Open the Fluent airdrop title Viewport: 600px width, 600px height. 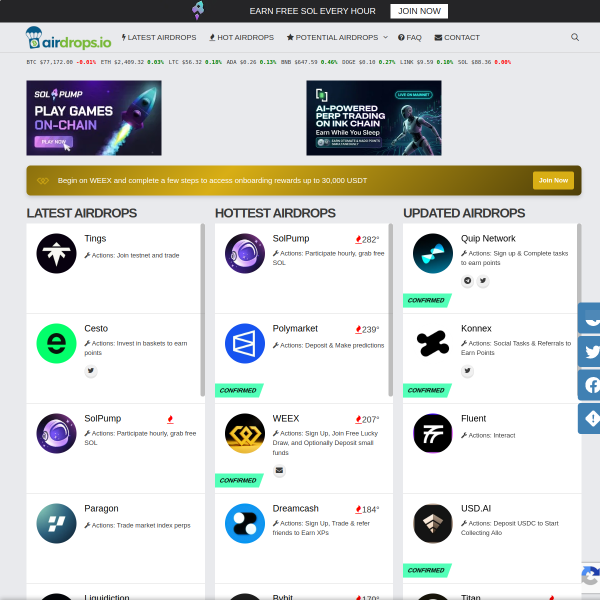coord(473,418)
